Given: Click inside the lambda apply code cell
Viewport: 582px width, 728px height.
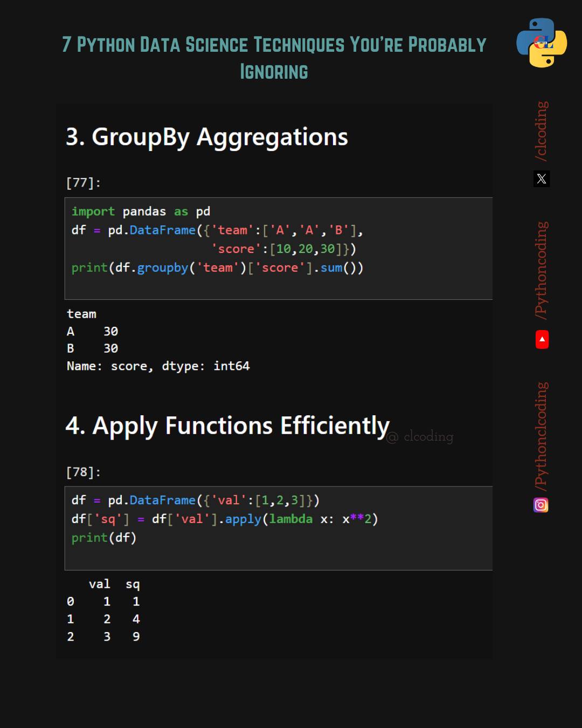Looking at the screenshot, I should (x=279, y=528).
